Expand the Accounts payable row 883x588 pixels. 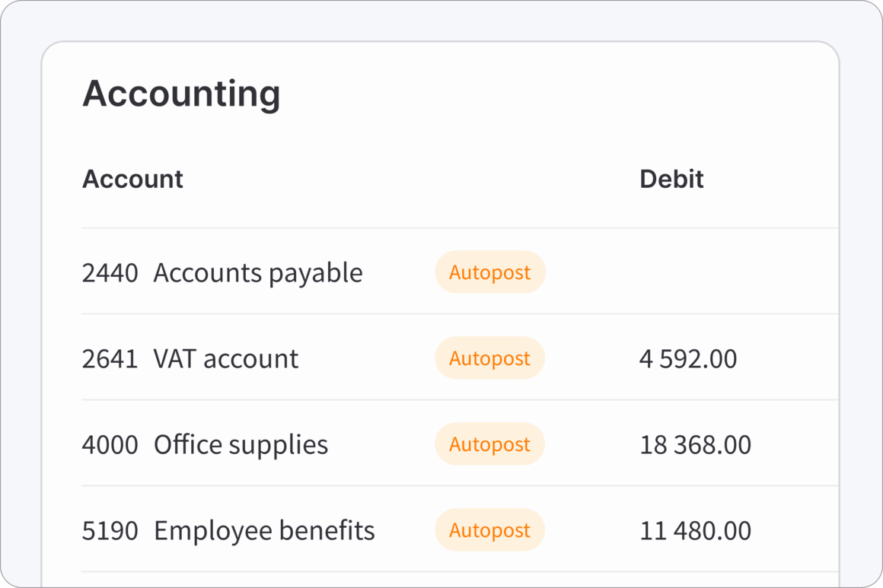pos(259,272)
